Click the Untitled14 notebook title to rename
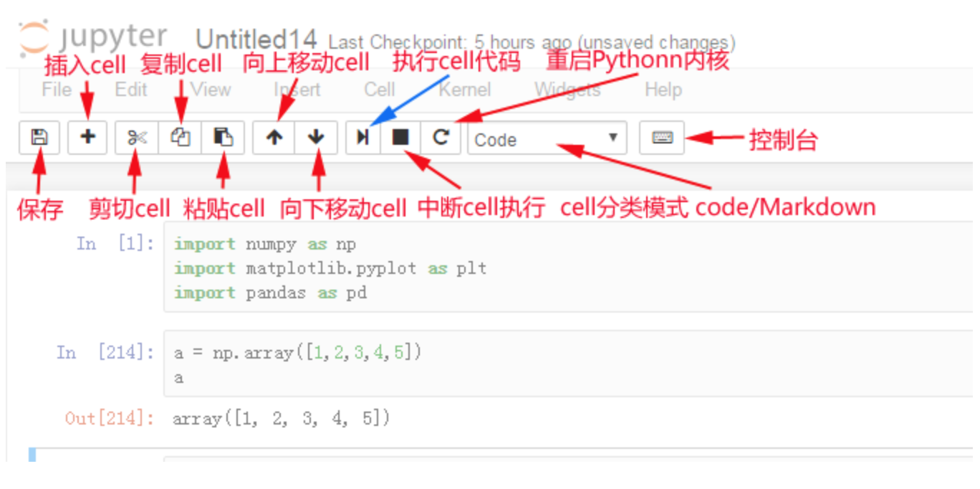 256,40
